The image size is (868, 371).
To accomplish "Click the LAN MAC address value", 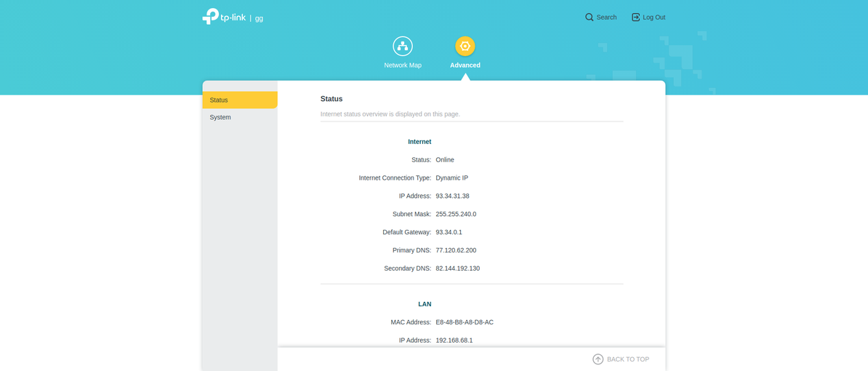I will (465, 322).
